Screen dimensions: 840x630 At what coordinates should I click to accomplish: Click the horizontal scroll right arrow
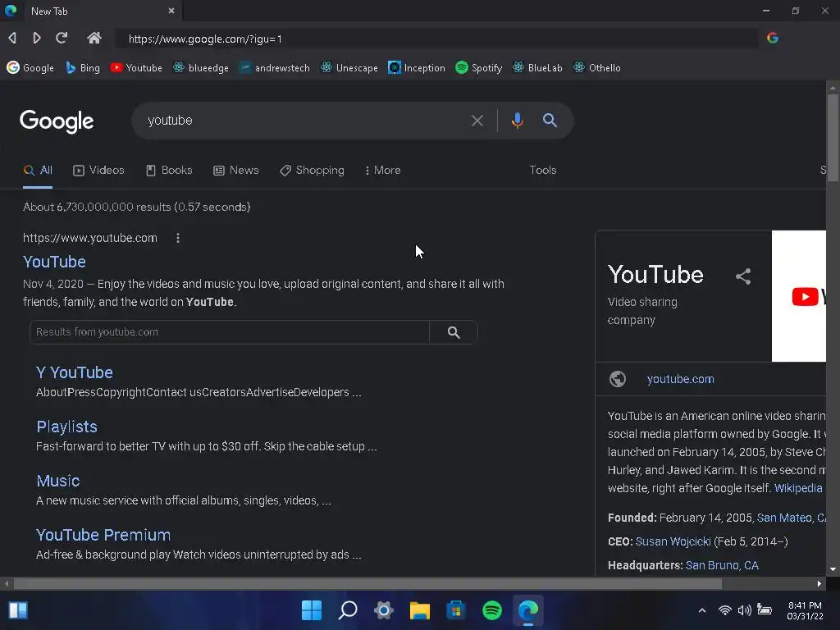tap(819, 583)
